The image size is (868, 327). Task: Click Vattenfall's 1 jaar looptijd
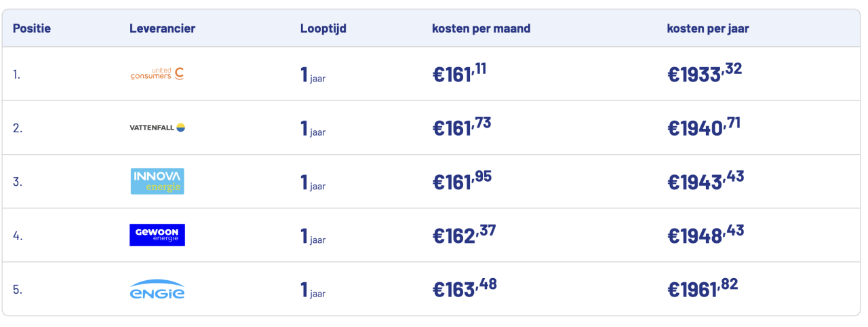[313, 128]
